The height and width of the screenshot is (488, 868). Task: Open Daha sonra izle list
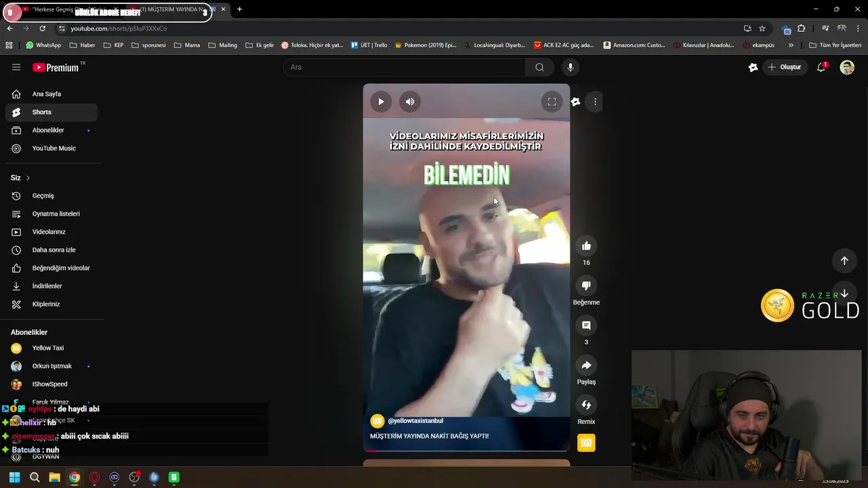pyautogui.click(x=52, y=250)
